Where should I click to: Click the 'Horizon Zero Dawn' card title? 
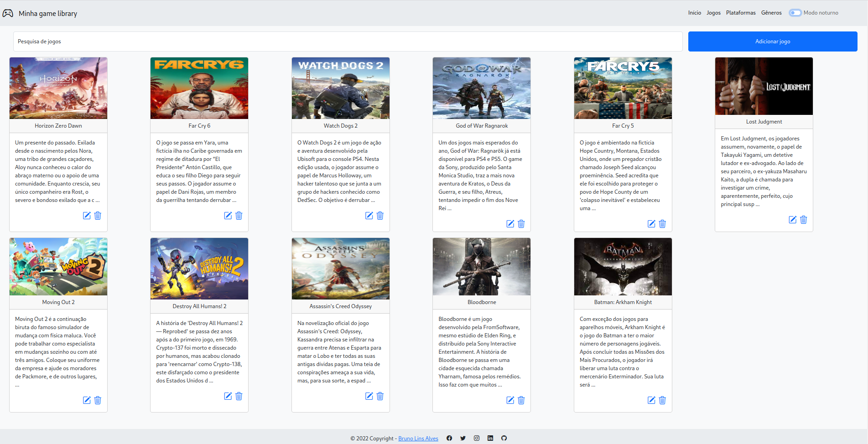[x=58, y=126]
